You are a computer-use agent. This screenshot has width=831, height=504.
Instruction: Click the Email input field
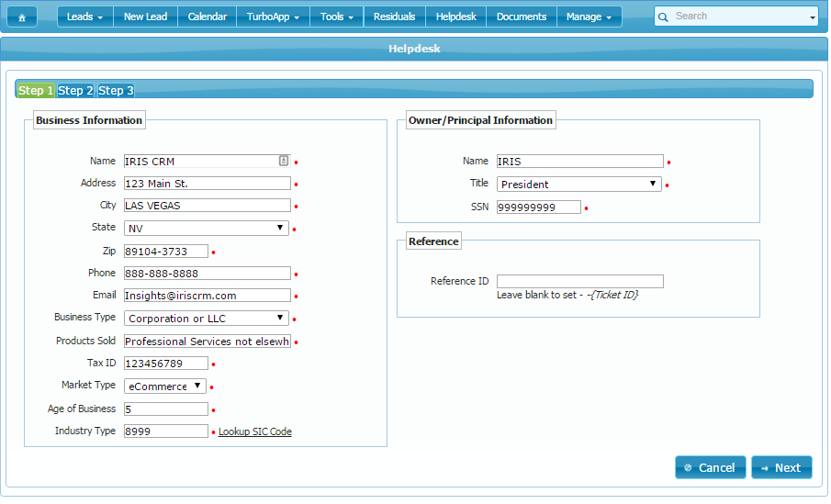[x=207, y=296]
